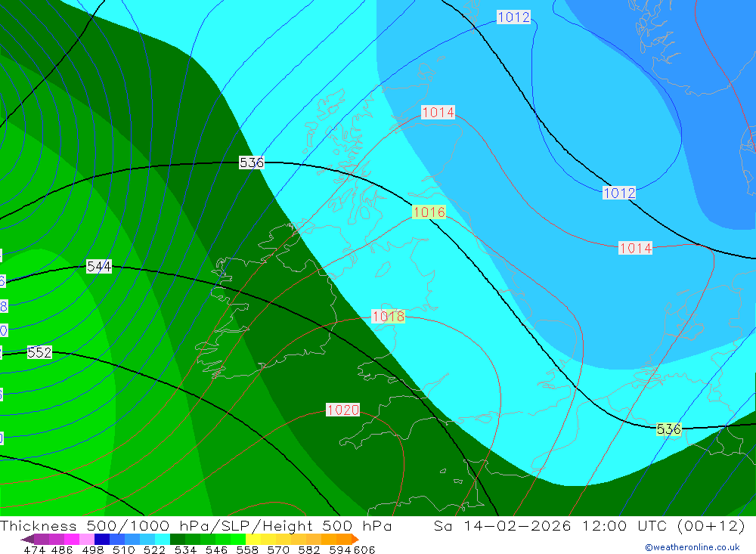Click the lower blue 1012 isobar label
This screenshot has height=554, width=756.
tap(620, 193)
